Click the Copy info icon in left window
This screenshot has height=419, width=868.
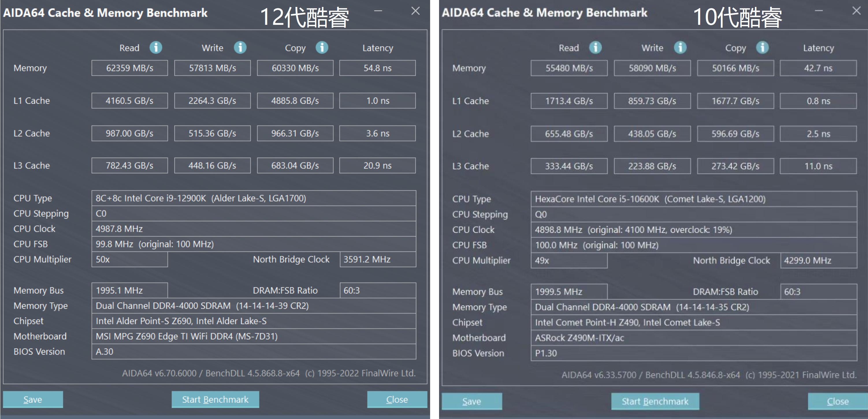pyautogui.click(x=322, y=47)
